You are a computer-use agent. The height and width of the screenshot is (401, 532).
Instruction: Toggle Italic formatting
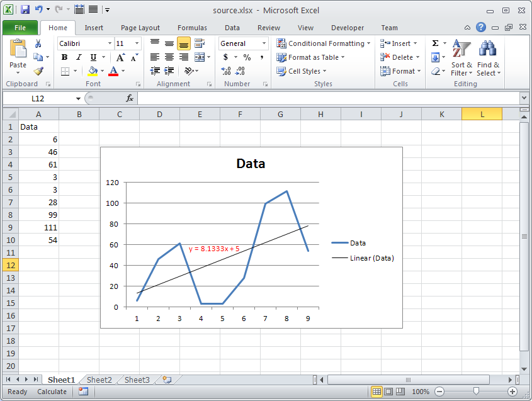(x=79, y=57)
